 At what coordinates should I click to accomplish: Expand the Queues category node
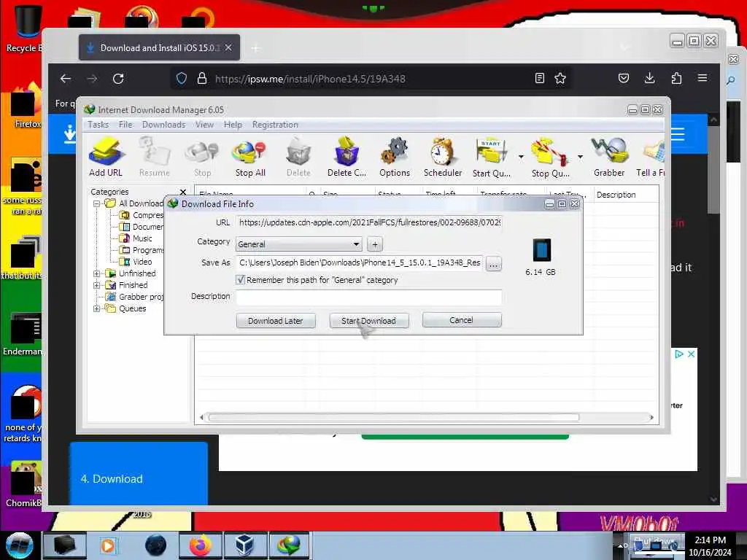pyautogui.click(x=97, y=308)
